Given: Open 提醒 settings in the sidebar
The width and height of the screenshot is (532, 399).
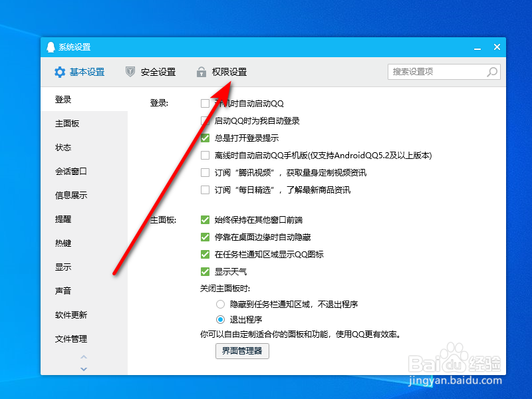Looking at the screenshot, I should 84,219.
